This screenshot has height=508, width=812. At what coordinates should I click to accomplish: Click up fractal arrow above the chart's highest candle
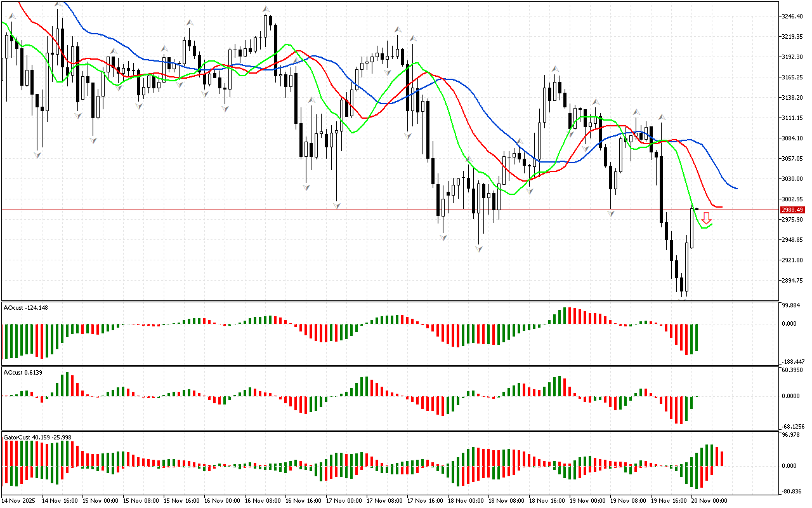tap(266, 9)
